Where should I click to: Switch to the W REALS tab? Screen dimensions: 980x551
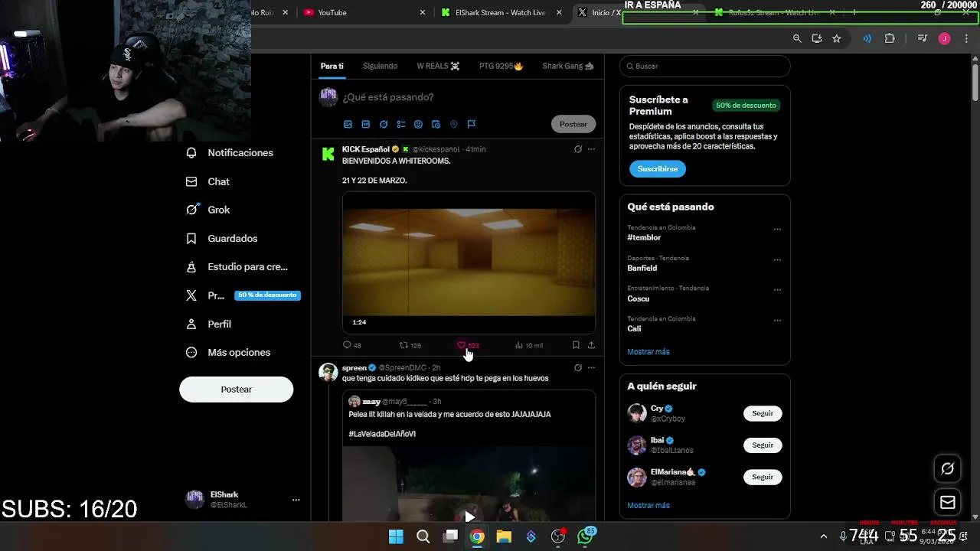pyautogui.click(x=438, y=66)
